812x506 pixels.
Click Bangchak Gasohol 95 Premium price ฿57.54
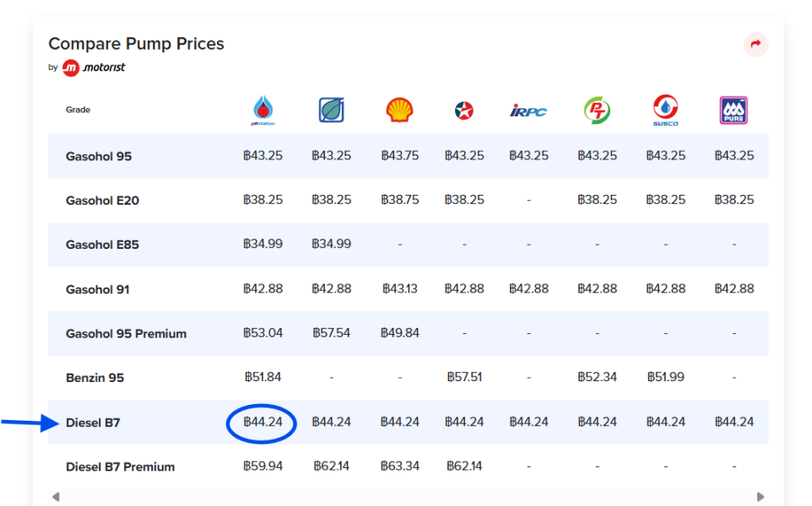pos(332,332)
